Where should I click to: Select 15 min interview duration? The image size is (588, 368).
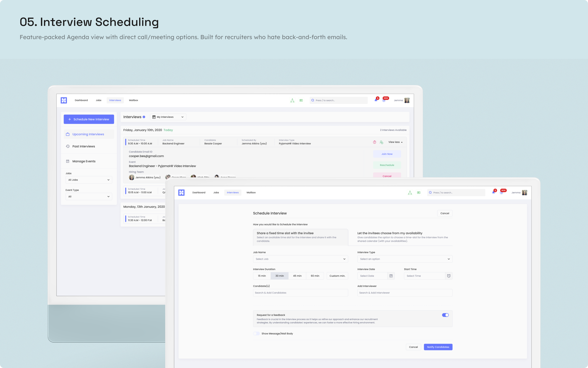pos(262,276)
